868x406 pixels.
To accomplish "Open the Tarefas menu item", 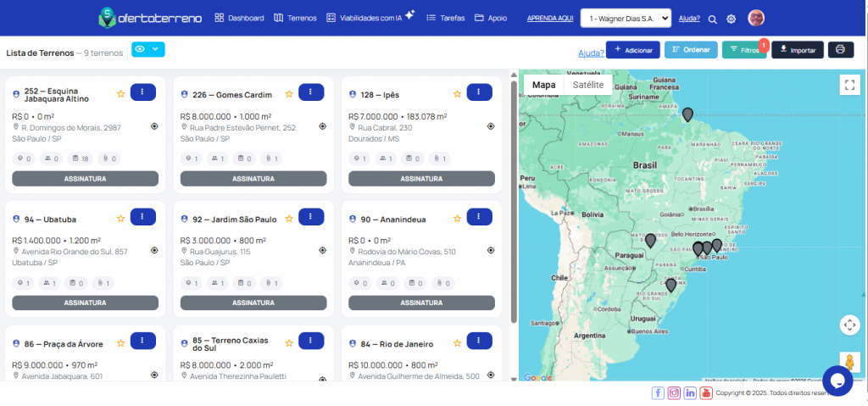I will point(446,18).
